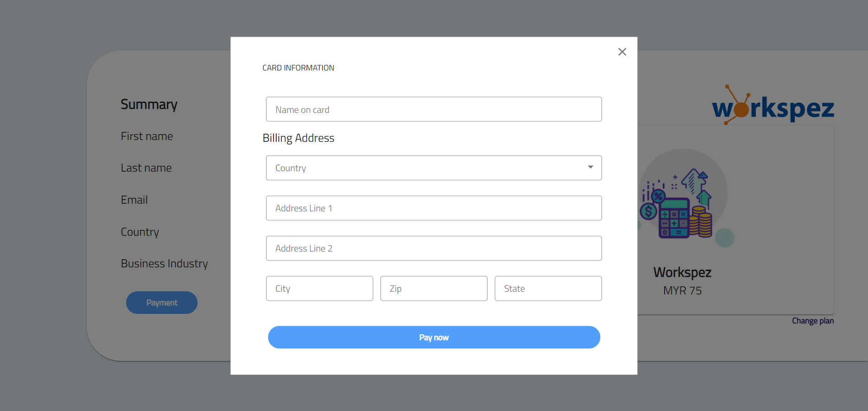This screenshot has height=411, width=868.
Task: Click the Billing Address heading
Action: (x=298, y=138)
